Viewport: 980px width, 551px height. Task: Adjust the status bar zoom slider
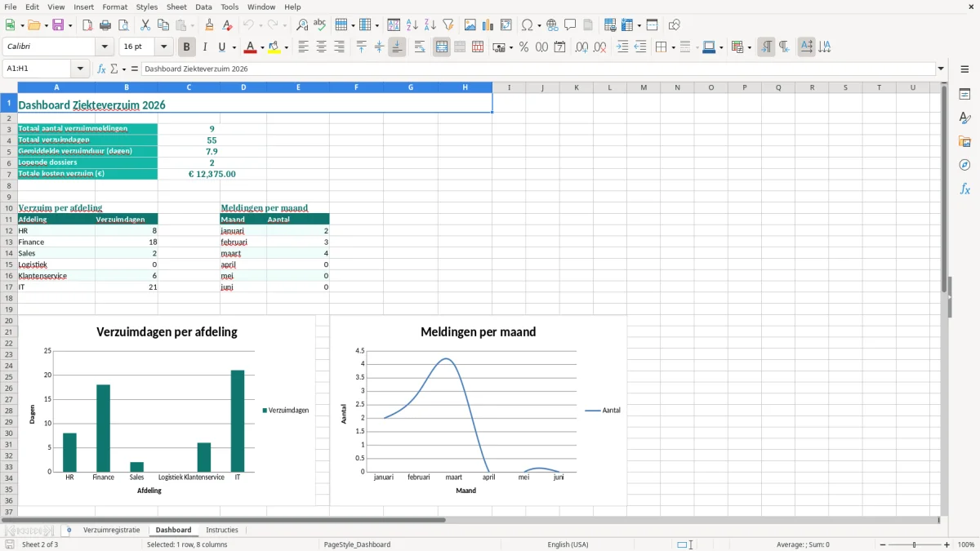point(915,544)
